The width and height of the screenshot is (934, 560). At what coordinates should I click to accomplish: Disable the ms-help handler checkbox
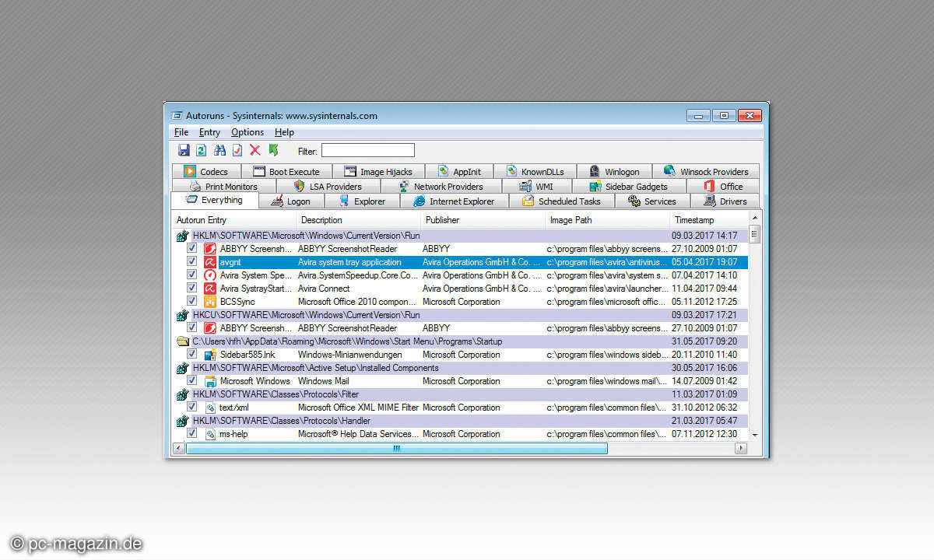(x=192, y=434)
